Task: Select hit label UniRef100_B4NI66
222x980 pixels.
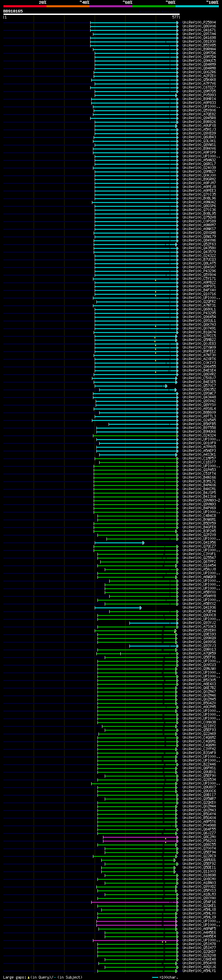Action: pos(199,477)
